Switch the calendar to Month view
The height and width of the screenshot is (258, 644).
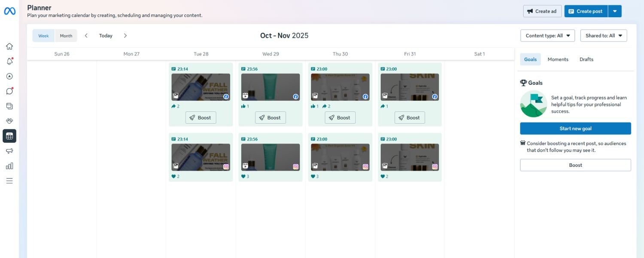[66, 35]
